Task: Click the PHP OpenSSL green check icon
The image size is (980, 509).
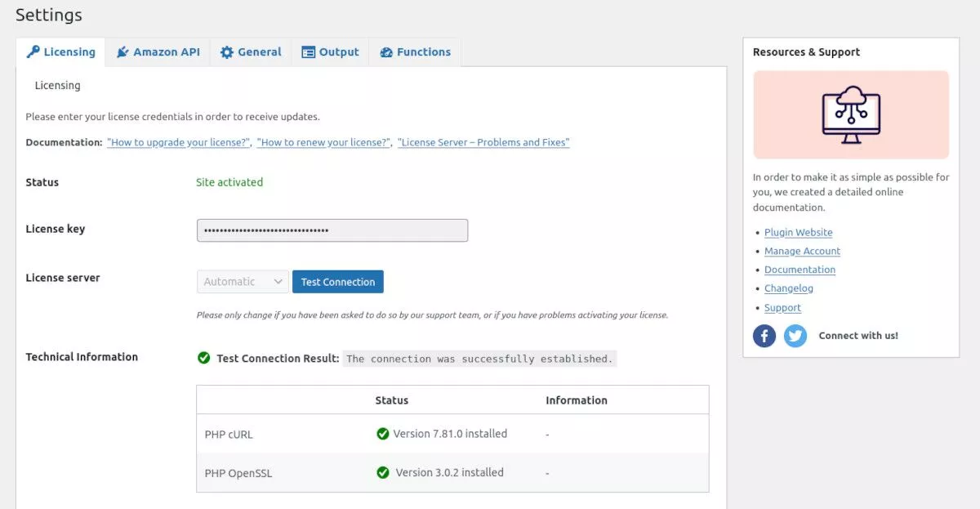Action: pyautogui.click(x=382, y=472)
